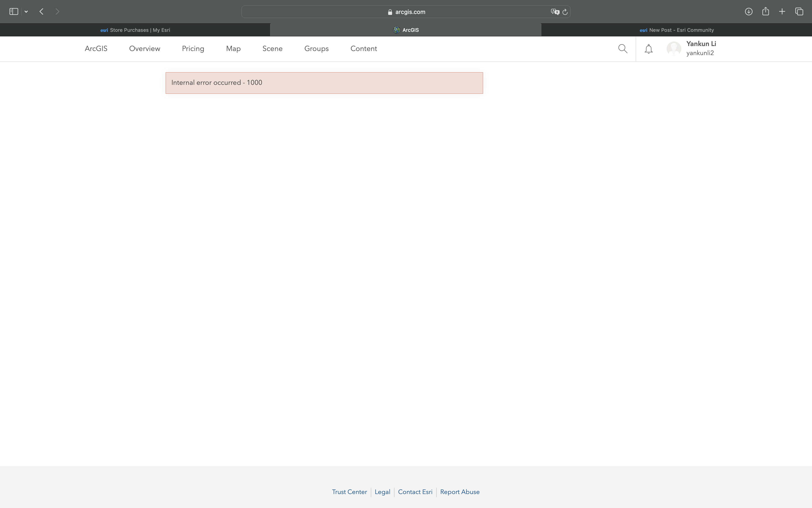812x508 pixels.
Task: Toggle the Safari sidebar icon
Action: point(14,12)
